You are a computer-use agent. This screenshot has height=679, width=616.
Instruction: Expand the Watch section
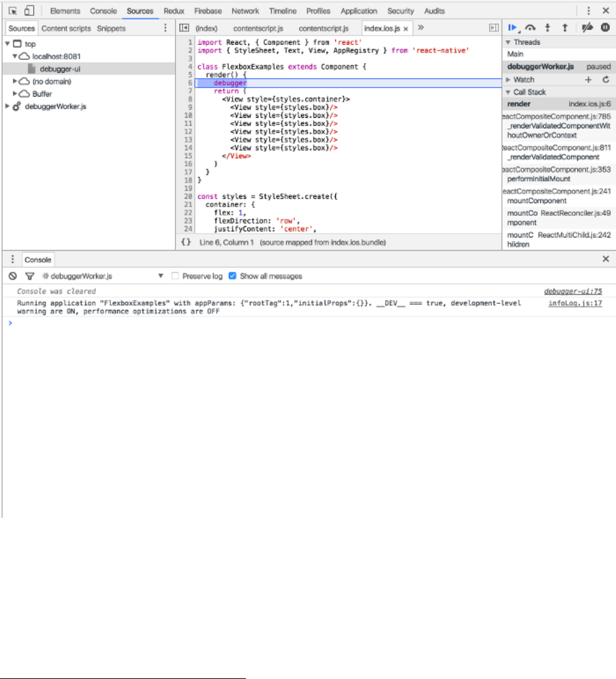pos(508,80)
